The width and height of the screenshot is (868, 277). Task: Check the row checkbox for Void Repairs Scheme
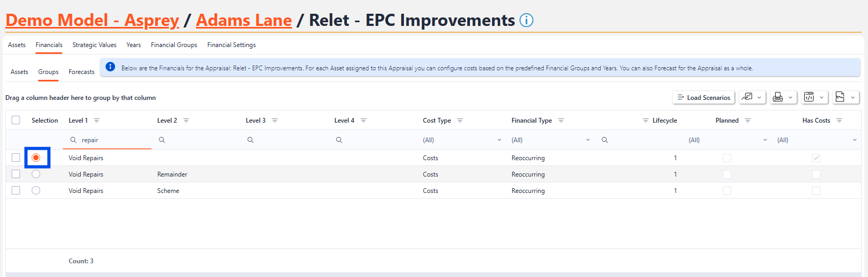(x=16, y=190)
